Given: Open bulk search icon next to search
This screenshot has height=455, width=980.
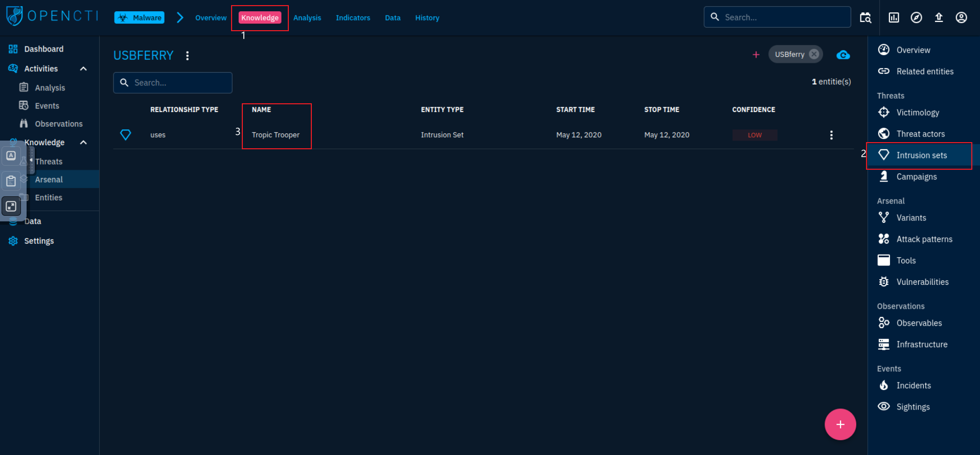Looking at the screenshot, I should tap(865, 17).
